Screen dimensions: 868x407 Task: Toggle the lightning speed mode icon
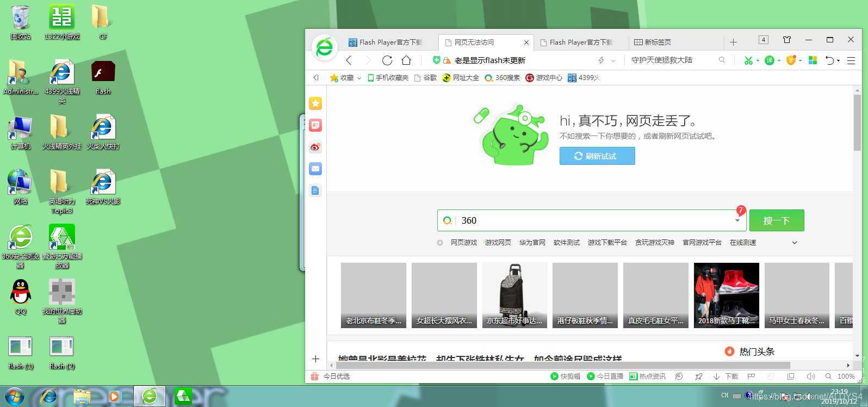601,60
